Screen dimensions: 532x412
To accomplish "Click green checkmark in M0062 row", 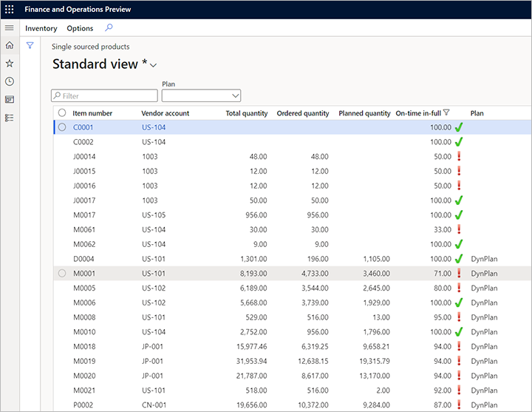I will [459, 244].
